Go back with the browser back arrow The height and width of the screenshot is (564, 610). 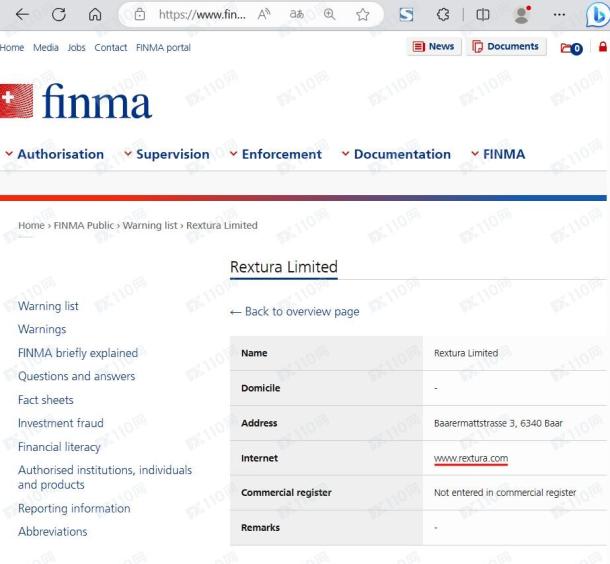(x=22, y=15)
